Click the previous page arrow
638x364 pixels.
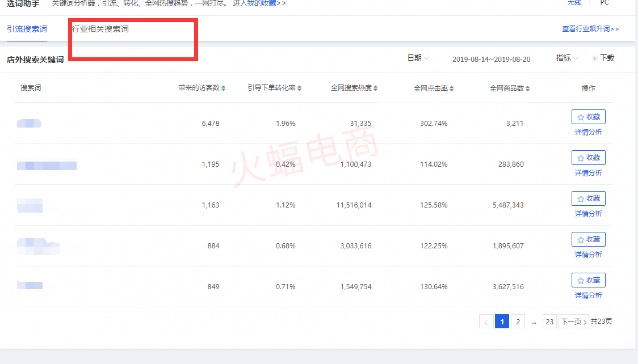(486, 321)
